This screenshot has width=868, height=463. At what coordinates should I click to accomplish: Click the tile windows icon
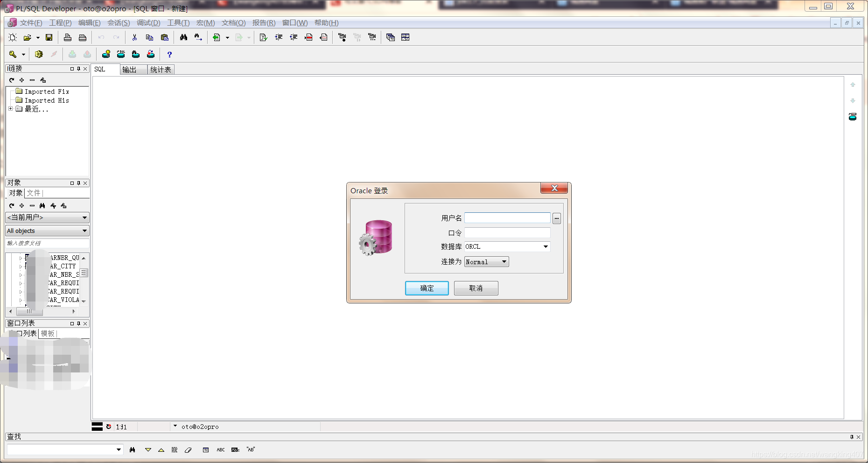[x=405, y=37]
